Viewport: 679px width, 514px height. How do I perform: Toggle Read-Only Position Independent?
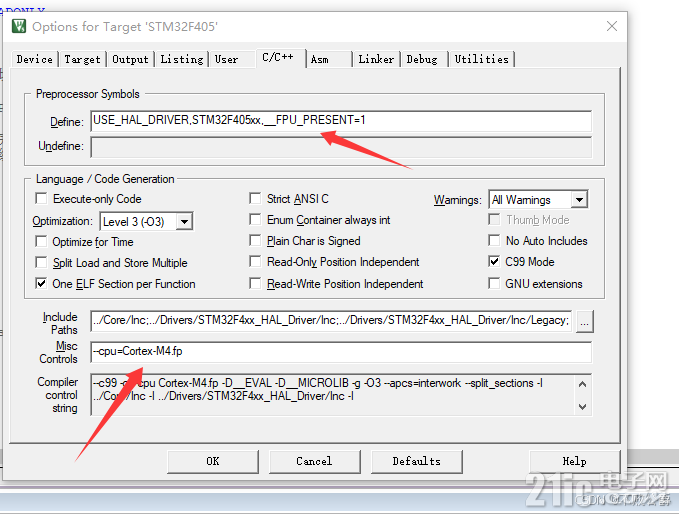click(255, 262)
